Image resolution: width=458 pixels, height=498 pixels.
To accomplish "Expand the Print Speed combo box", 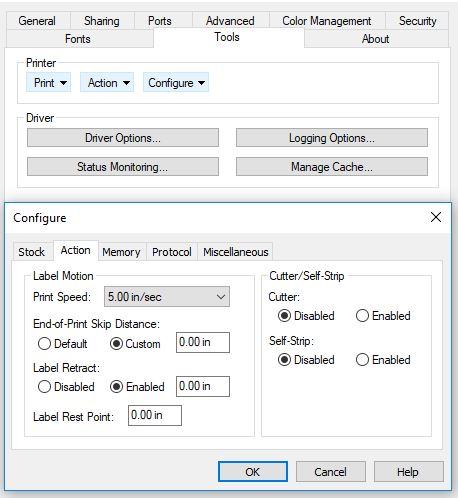I will click(167, 296).
